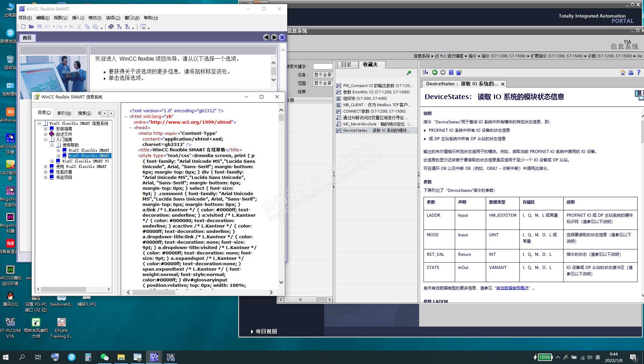
Task: Open the 选项(O) menu
Action: tap(113, 18)
